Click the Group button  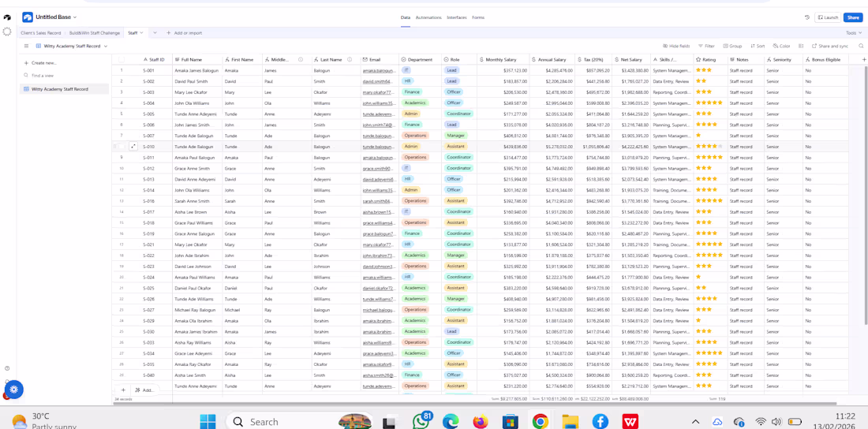point(732,46)
